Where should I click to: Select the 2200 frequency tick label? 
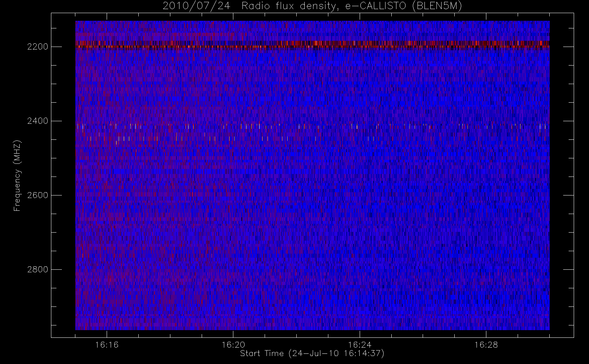38,47
